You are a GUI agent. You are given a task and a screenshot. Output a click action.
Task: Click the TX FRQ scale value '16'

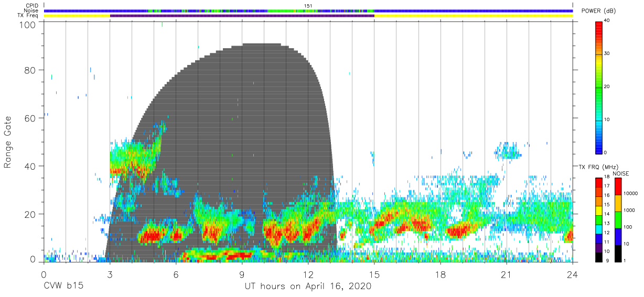click(x=606, y=195)
